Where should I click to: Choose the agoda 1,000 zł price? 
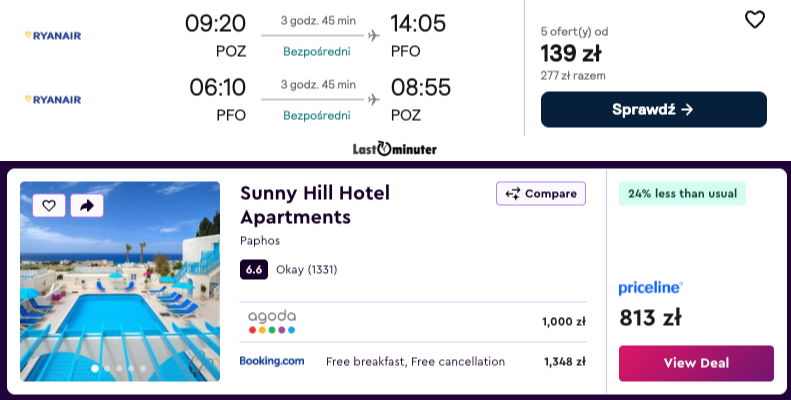(563, 322)
